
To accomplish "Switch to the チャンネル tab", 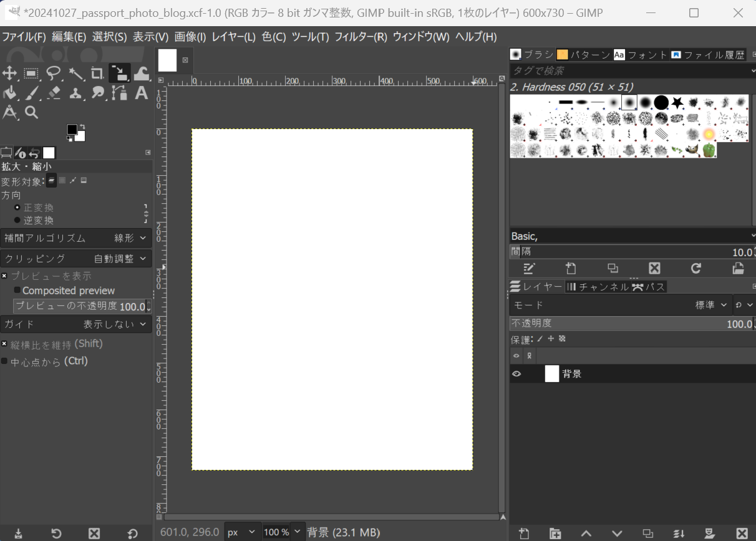I will (597, 287).
